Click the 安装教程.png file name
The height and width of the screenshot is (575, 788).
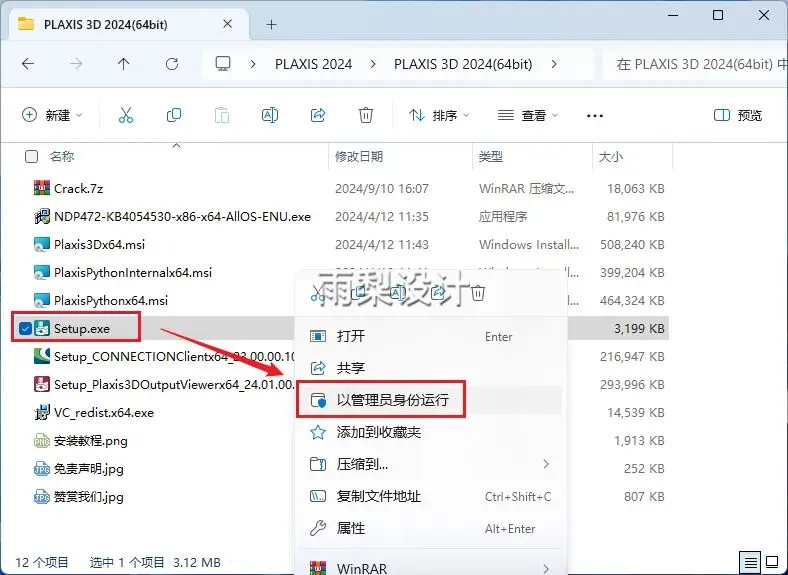[x=91, y=441]
